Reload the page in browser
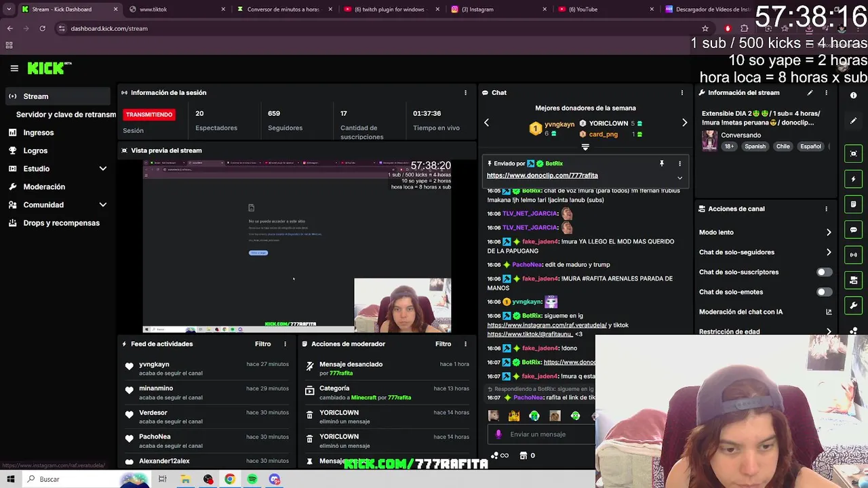 pyautogui.click(x=42, y=28)
